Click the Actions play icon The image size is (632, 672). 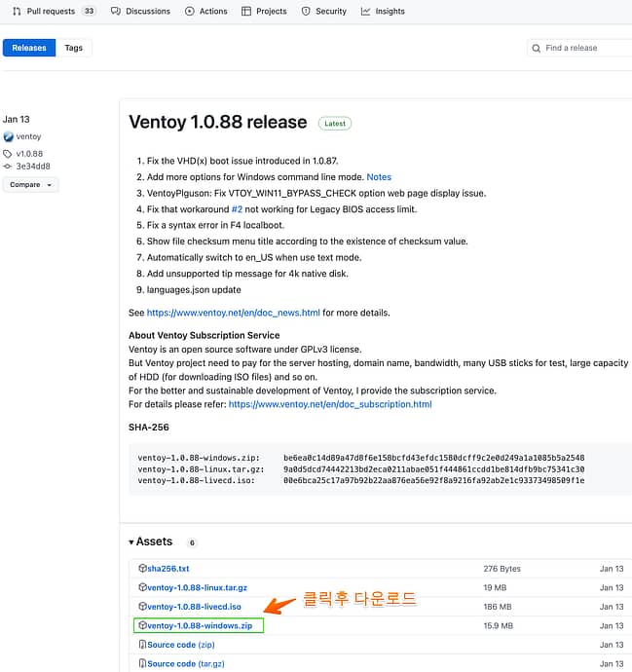click(189, 11)
